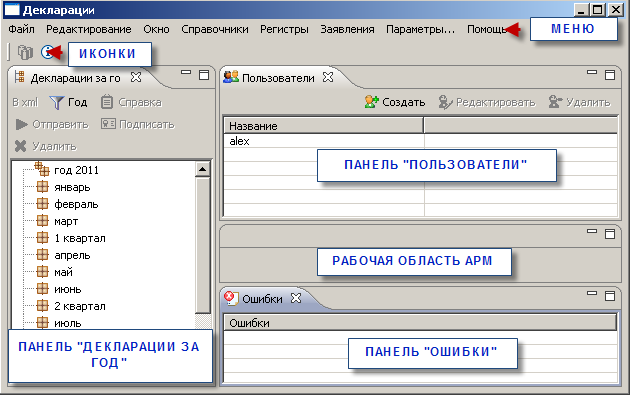Image resolution: width=630 pixels, height=395 pixels.
Task: Click the Отправить arrow button
Action: click(52, 125)
